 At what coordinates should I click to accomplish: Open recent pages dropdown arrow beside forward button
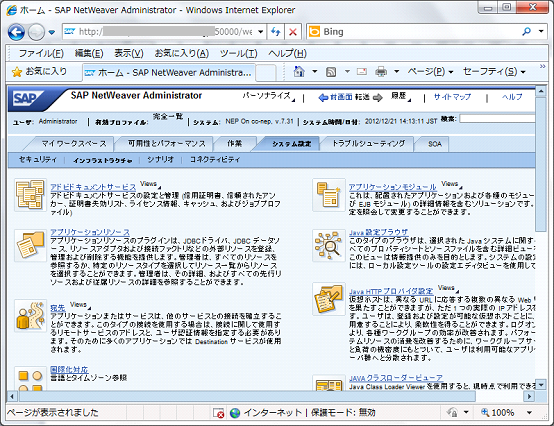tap(52, 32)
